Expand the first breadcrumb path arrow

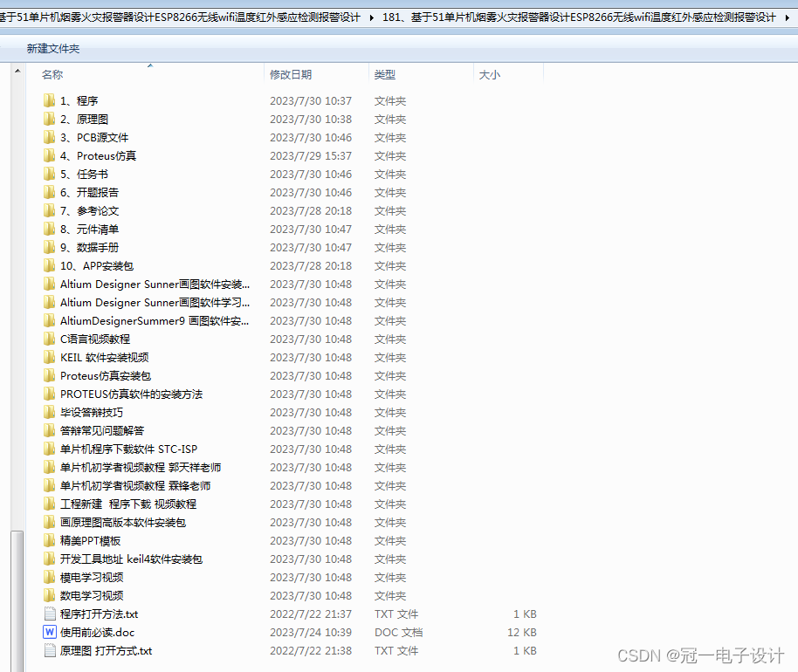pyautogui.click(x=372, y=17)
